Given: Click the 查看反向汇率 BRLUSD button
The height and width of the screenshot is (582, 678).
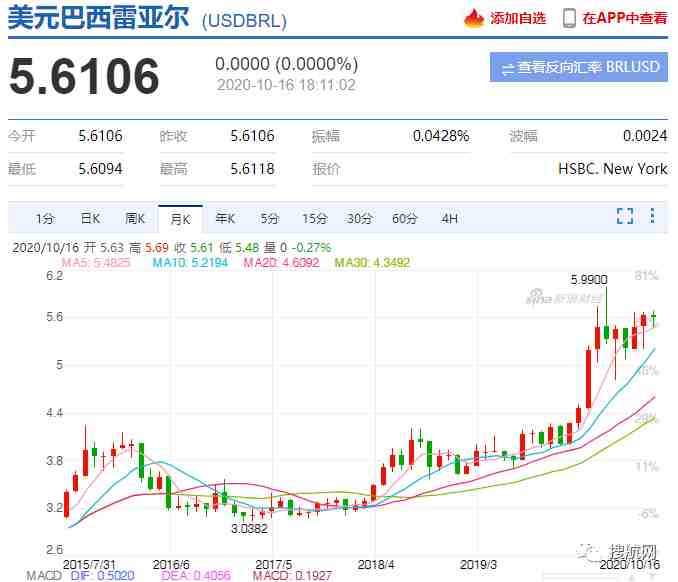Looking at the screenshot, I should point(579,67).
